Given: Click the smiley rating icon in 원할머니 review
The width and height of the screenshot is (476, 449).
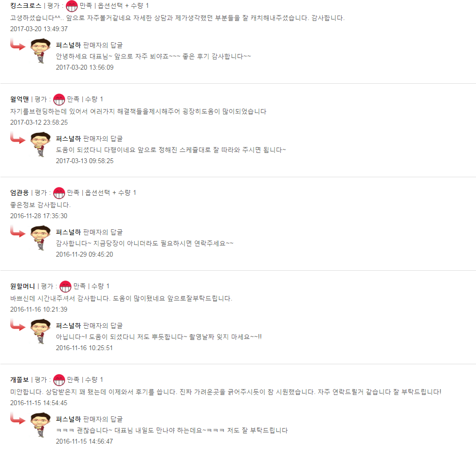Looking at the screenshot, I should (x=65, y=286).
